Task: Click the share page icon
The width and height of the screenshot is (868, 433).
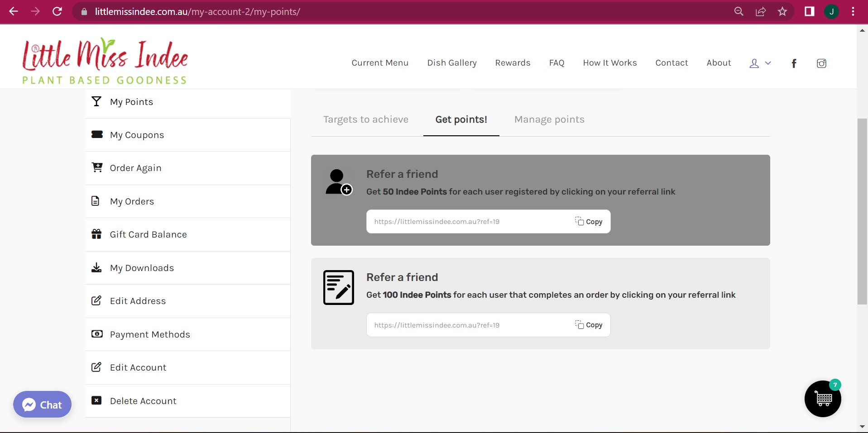Action: coord(761,12)
